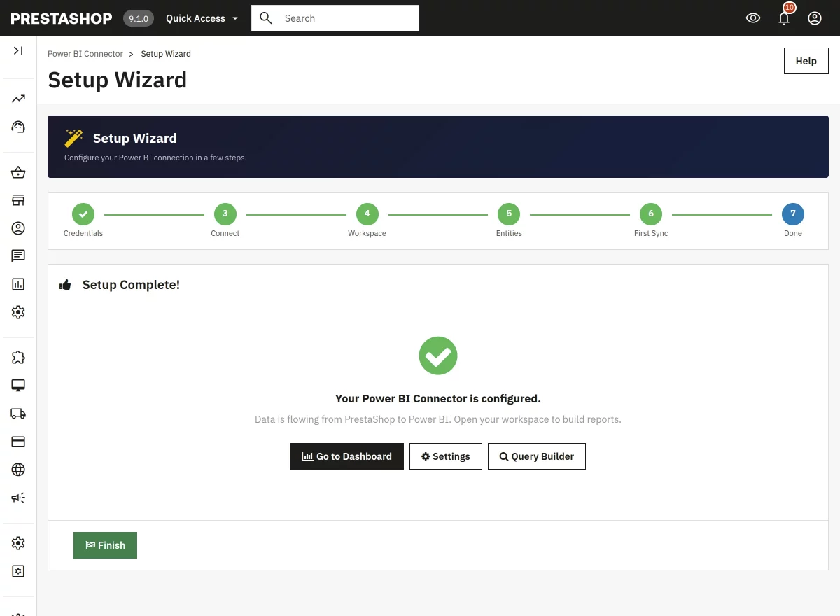Image resolution: width=840 pixels, height=616 pixels.
Task: Open the Query Builder button
Action: click(x=537, y=456)
